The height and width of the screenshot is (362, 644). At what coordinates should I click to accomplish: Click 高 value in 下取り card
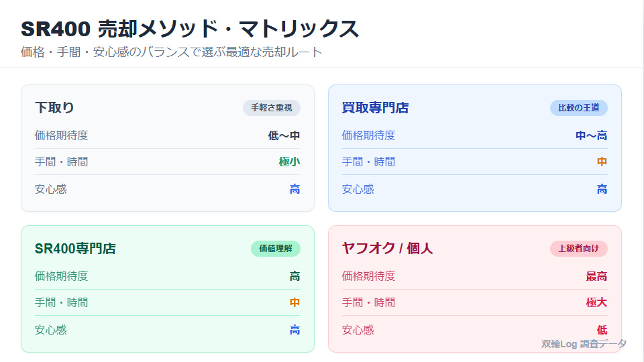pos(294,189)
